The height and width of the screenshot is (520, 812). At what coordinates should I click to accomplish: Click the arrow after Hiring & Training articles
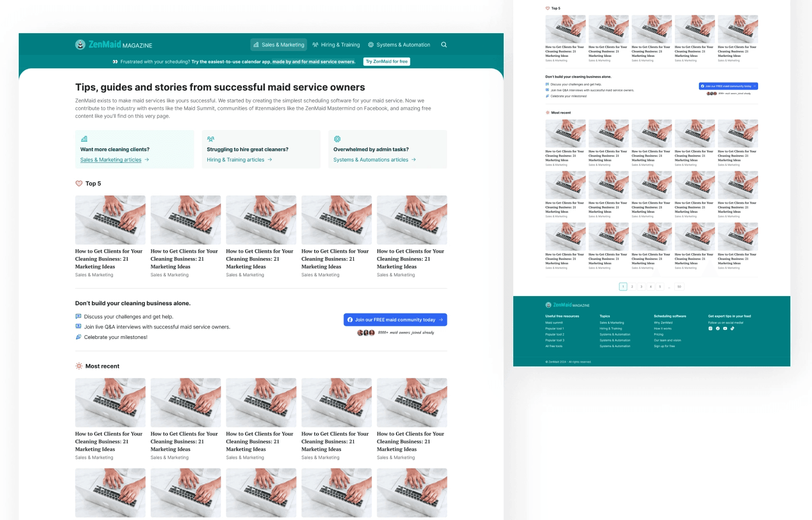pos(270,159)
